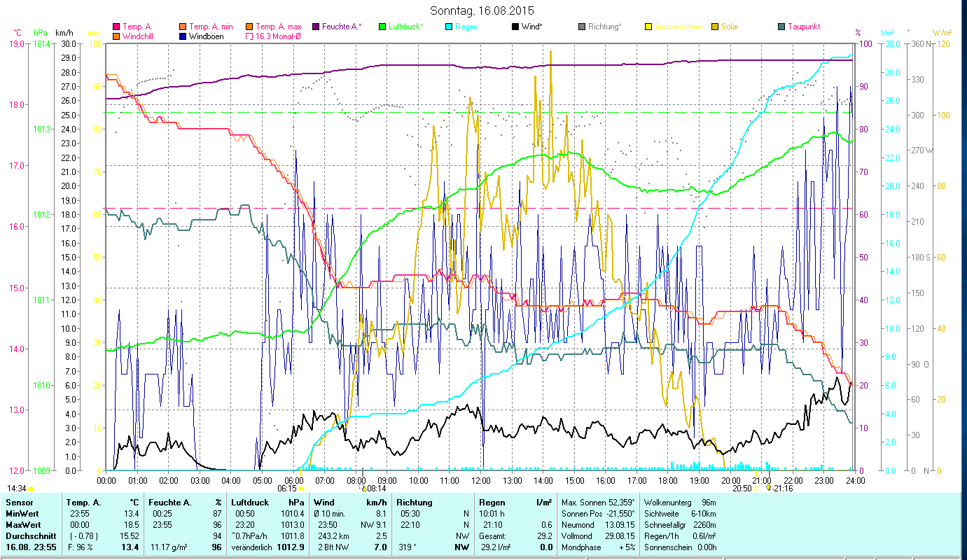Click the Regen/1h 0.6l/m² entry

(x=680, y=536)
